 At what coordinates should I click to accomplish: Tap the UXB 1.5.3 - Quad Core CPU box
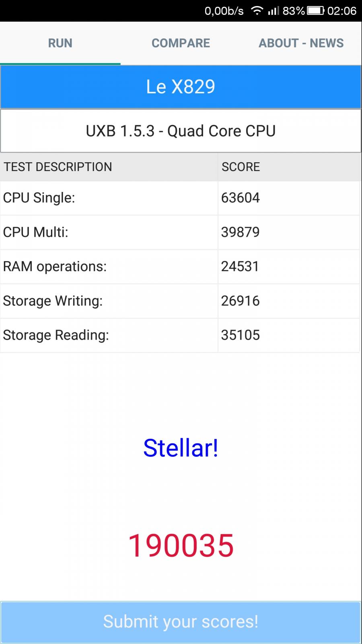point(181,131)
